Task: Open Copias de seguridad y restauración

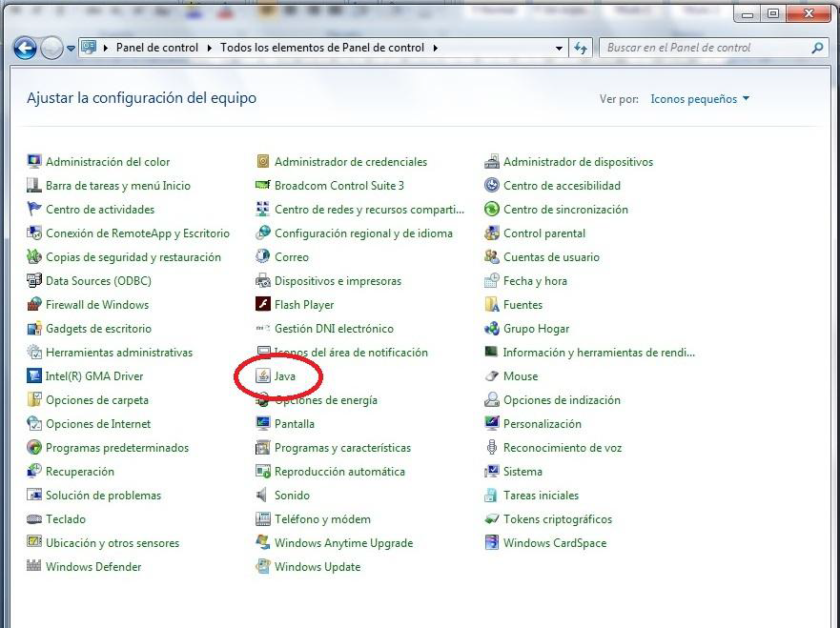Action: click(x=133, y=257)
